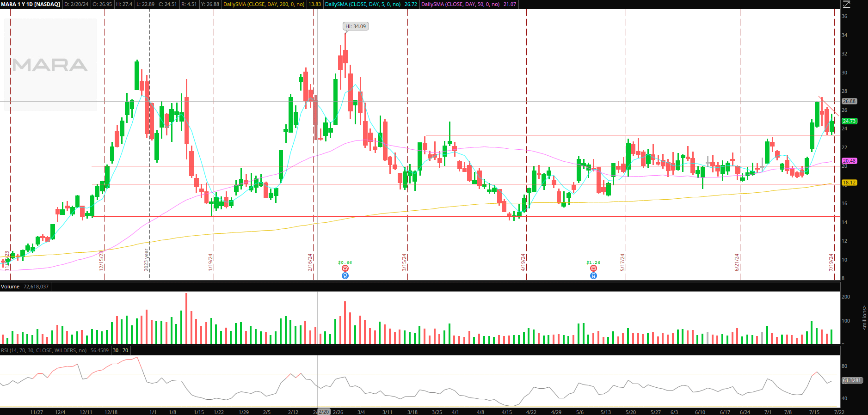
Task: Click the R: 4.51 range field
Action: pyautogui.click(x=188, y=4)
